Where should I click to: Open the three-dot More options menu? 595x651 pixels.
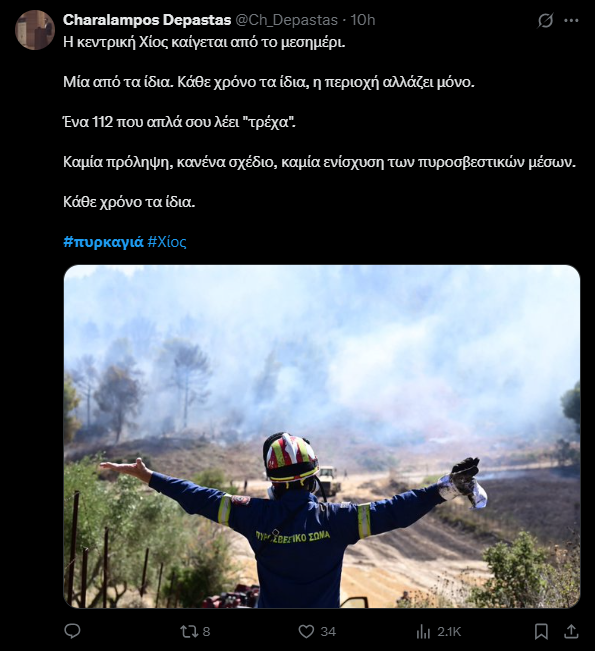point(572,20)
